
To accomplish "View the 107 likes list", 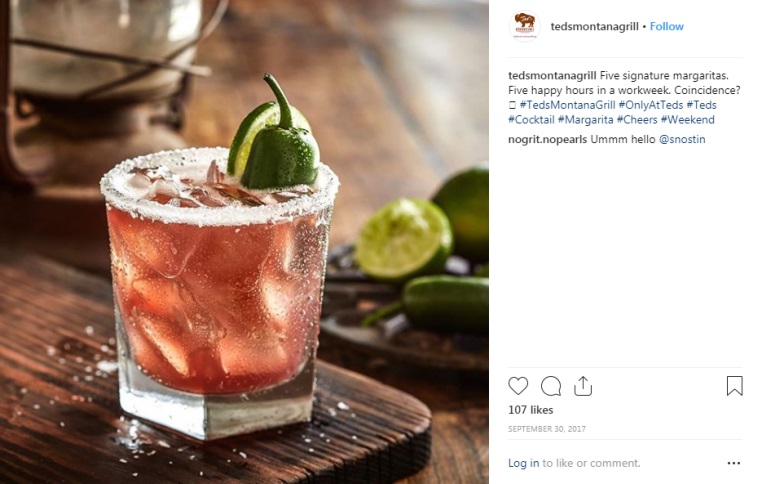I will click(531, 410).
